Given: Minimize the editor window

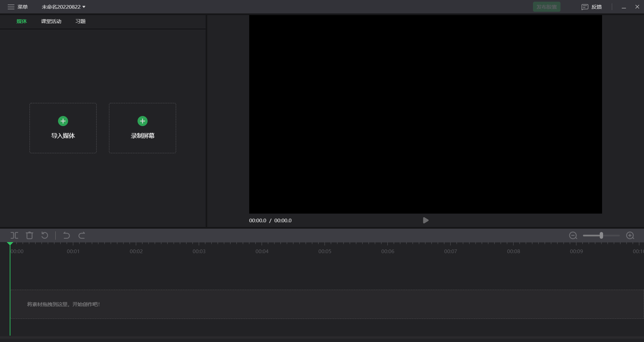Looking at the screenshot, I should [x=624, y=7].
